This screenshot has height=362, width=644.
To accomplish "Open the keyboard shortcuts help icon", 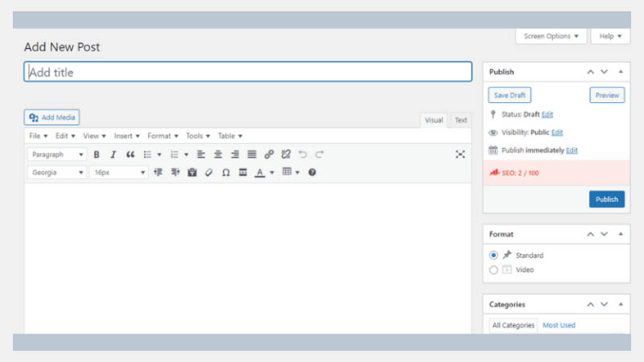I will tap(312, 172).
